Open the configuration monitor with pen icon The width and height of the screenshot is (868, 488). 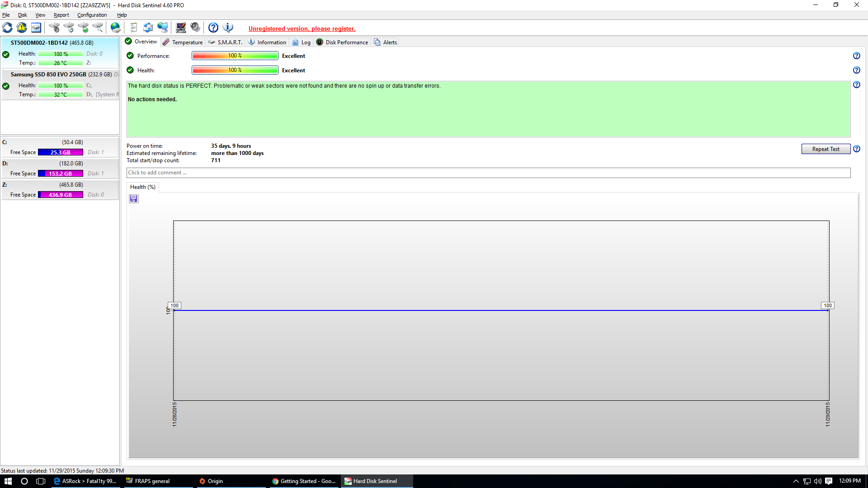[x=181, y=28]
